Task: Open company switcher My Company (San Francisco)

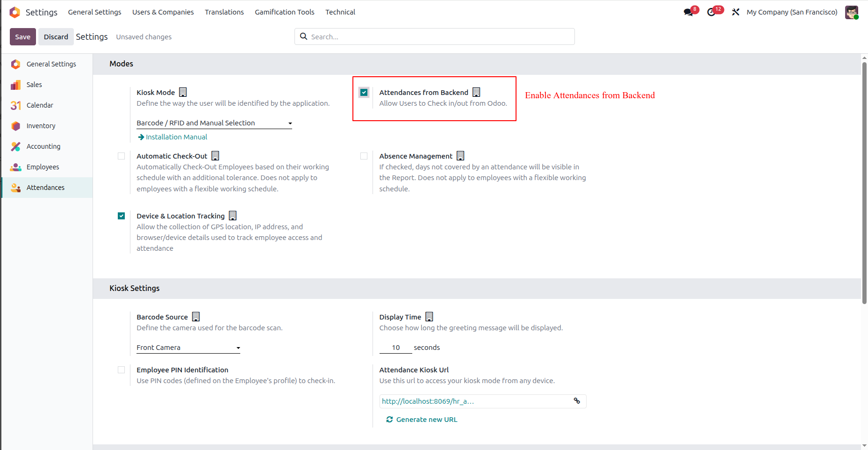Action: [792, 12]
